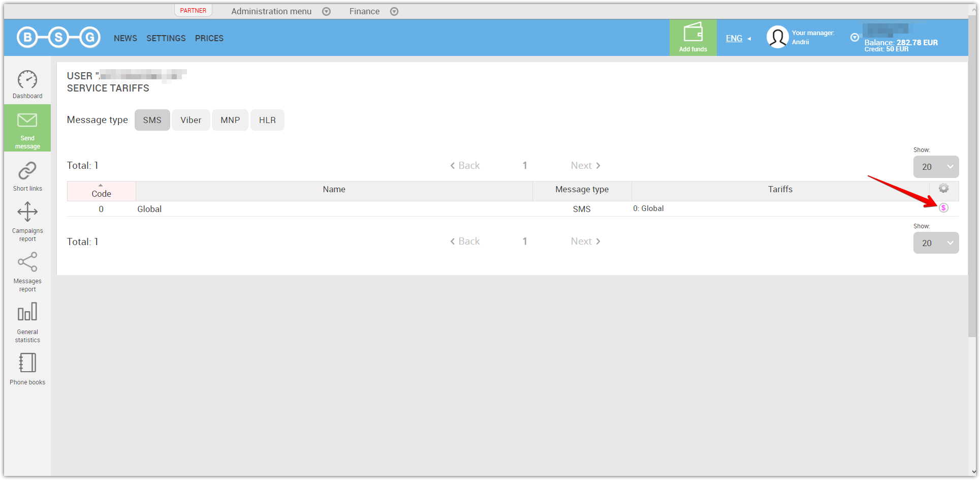
Task: Click the pink tariff price icon
Action: click(943, 208)
